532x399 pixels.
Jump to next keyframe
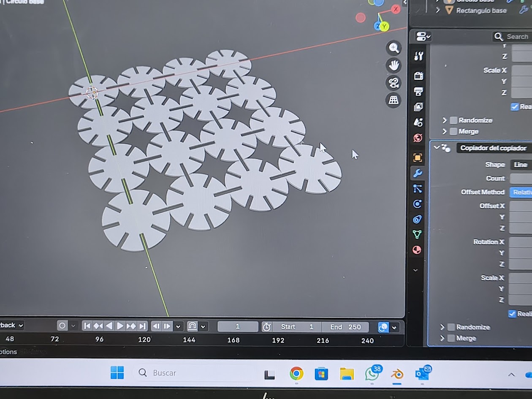[131, 326]
